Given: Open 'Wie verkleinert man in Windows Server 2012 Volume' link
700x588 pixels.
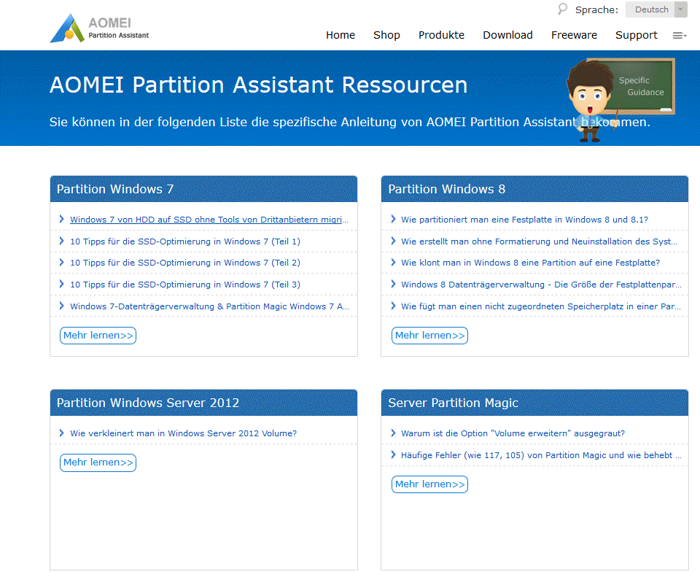Looking at the screenshot, I should tap(183, 433).
